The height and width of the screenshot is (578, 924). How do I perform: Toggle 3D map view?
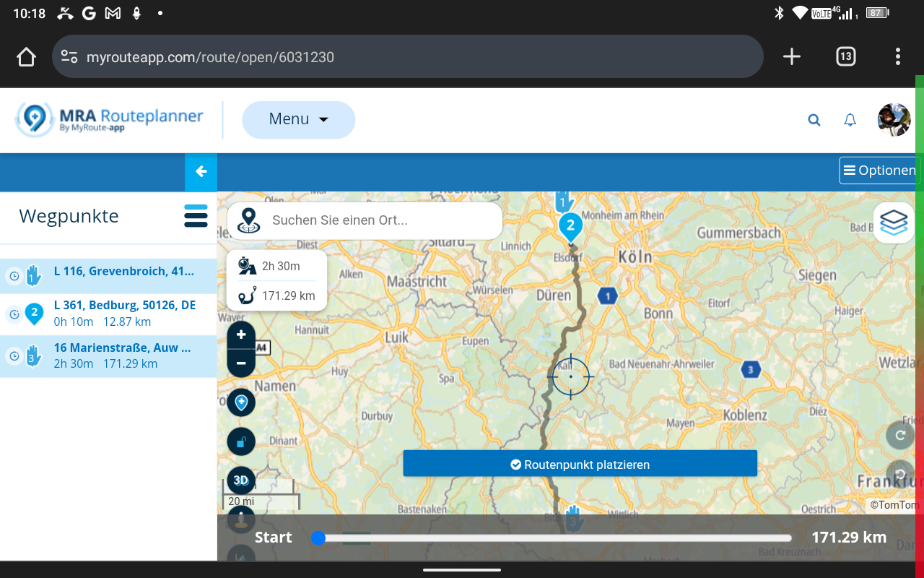(x=241, y=480)
